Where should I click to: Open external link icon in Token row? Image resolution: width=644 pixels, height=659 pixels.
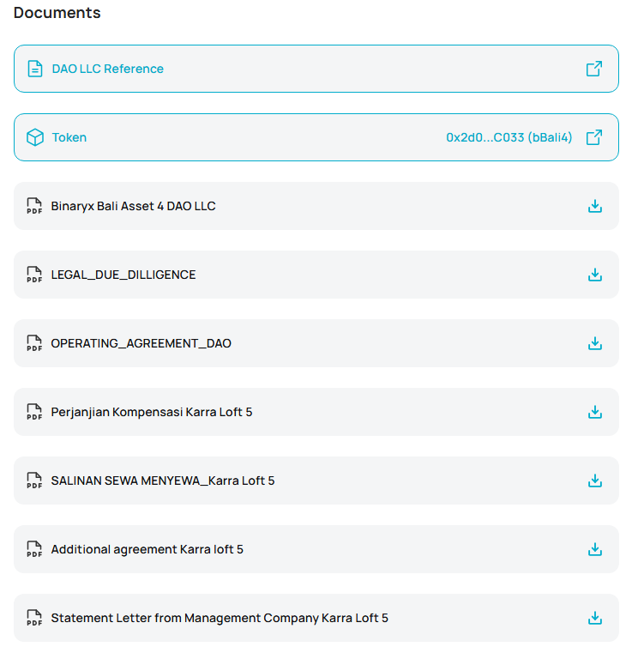point(594,137)
